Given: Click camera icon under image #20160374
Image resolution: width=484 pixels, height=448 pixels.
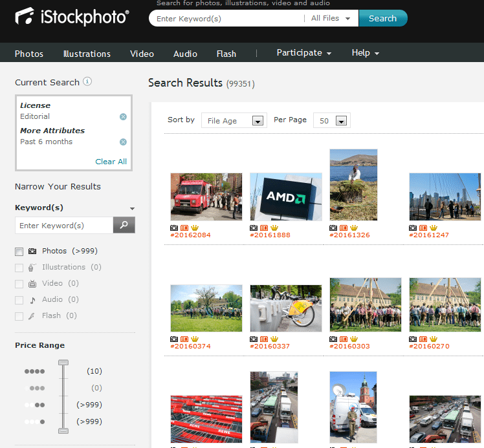Looking at the screenshot, I should tap(174, 339).
